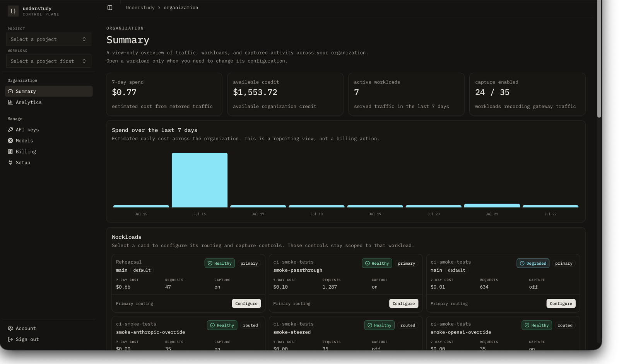Toggle the sidebar panel icon

(x=110, y=8)
